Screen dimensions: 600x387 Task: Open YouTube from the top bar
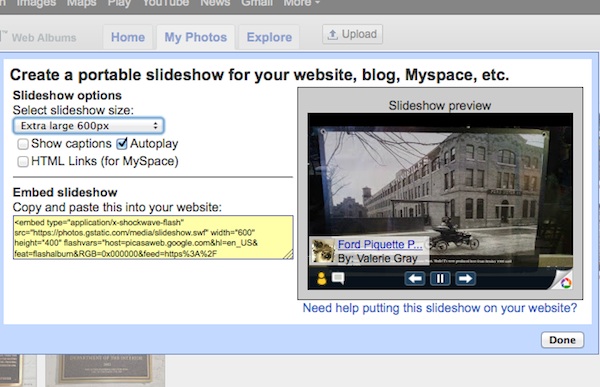pos(166,3)
